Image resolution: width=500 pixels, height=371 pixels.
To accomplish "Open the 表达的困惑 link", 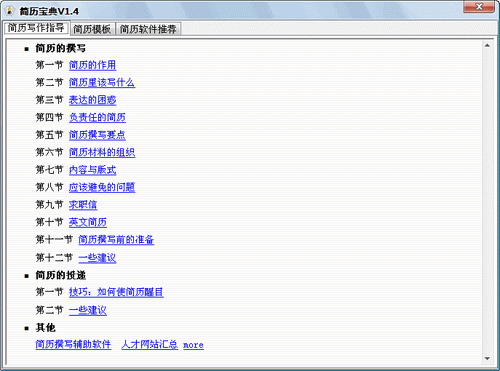I will tap(92, 100).
